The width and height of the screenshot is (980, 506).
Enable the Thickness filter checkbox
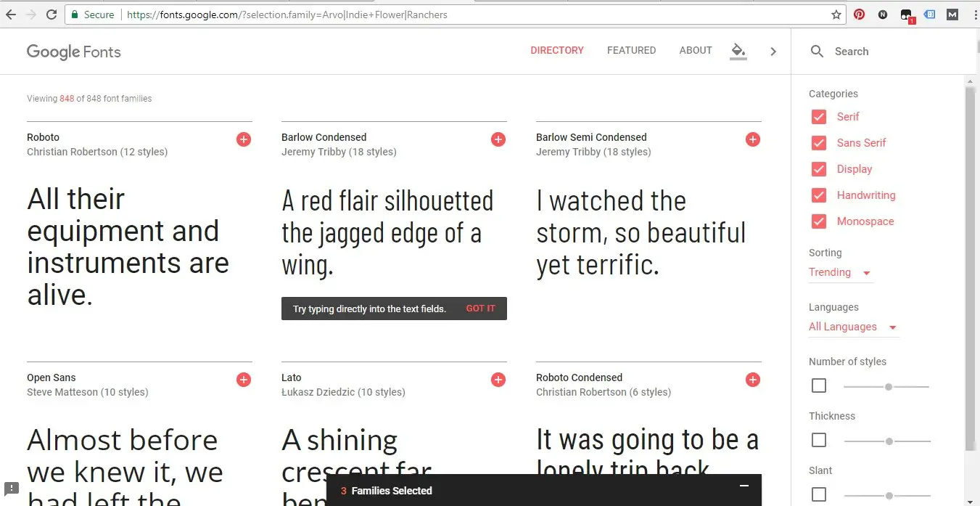(819, 440)
